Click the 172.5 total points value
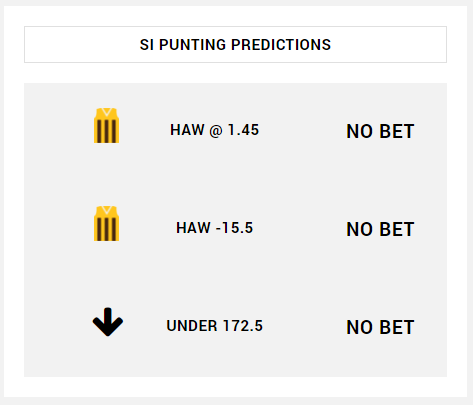The image size is (473, 405). tap(243, 326)
